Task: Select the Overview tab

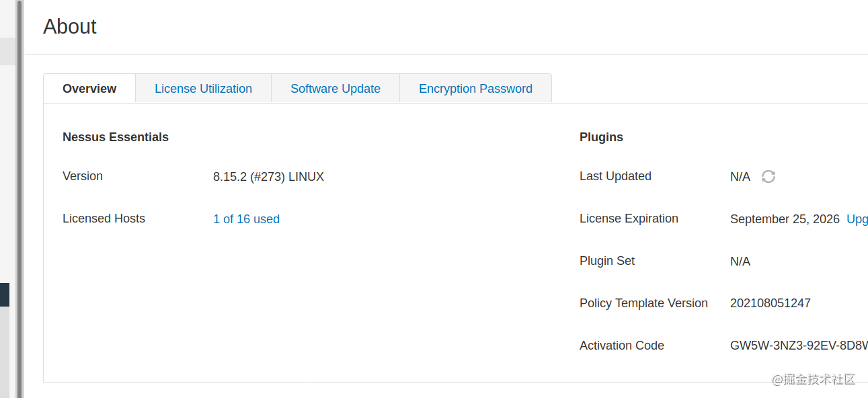Action: pos(89,89)
